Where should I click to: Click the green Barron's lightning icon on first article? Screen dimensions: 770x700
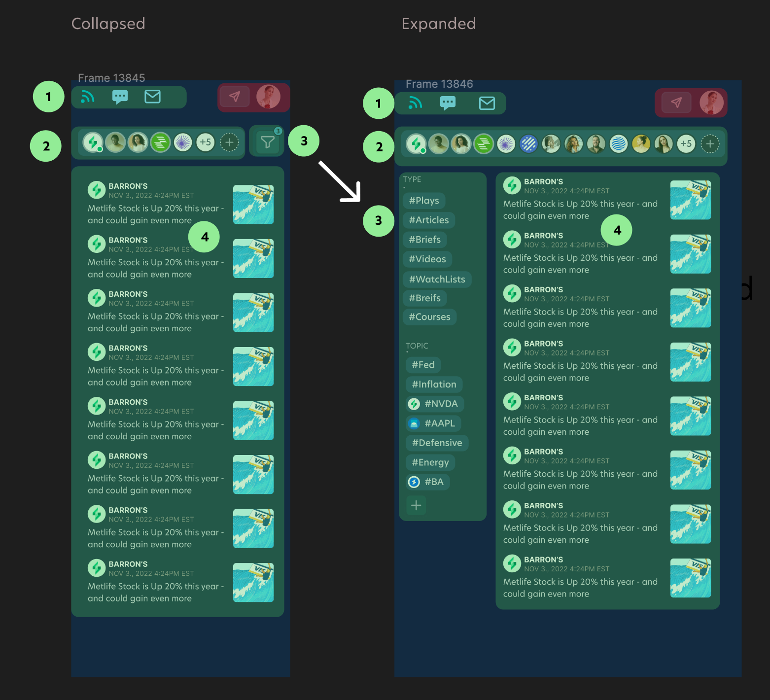coord(97,189)
